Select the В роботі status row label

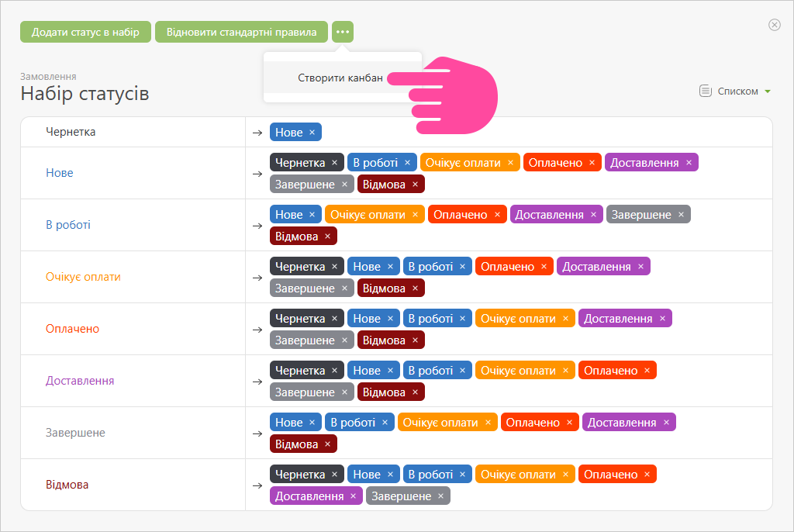coord(68,225)
